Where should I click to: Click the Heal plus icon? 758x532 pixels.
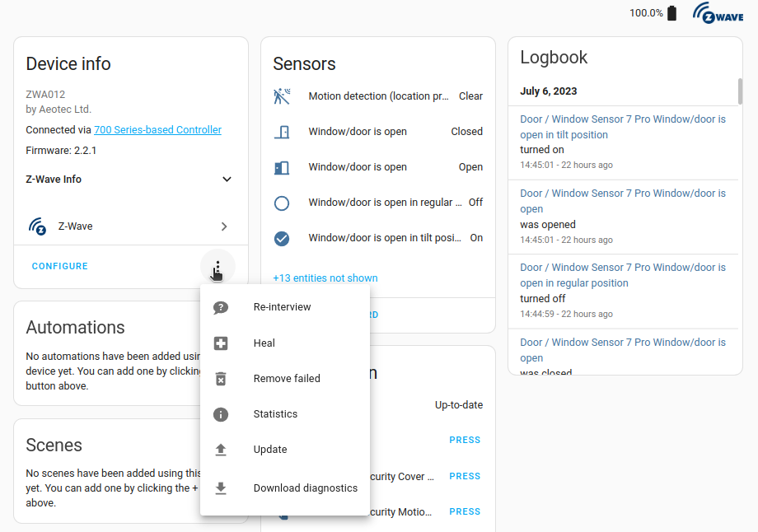point(221,343)
